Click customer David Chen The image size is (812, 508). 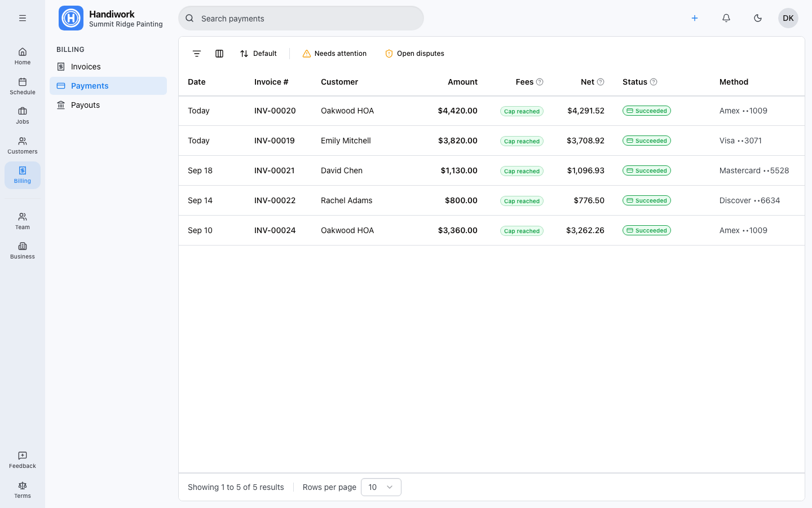tap(342, 170)
